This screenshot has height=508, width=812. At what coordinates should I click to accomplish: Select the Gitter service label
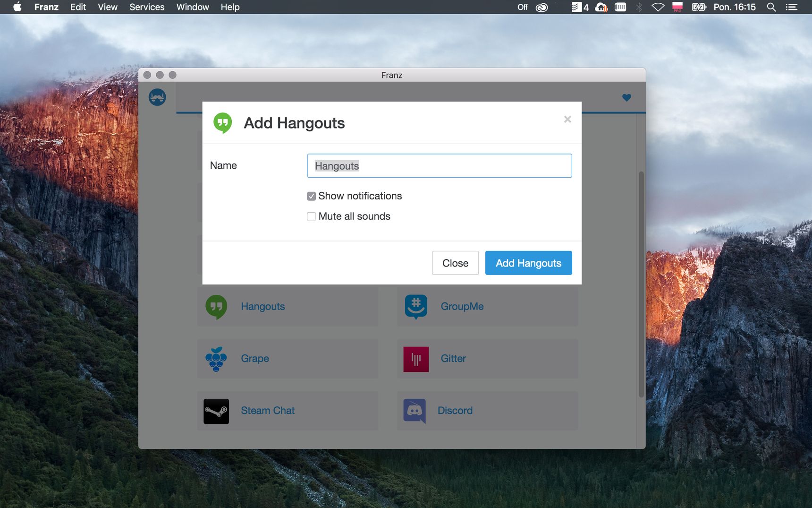(x=453, y=359)
